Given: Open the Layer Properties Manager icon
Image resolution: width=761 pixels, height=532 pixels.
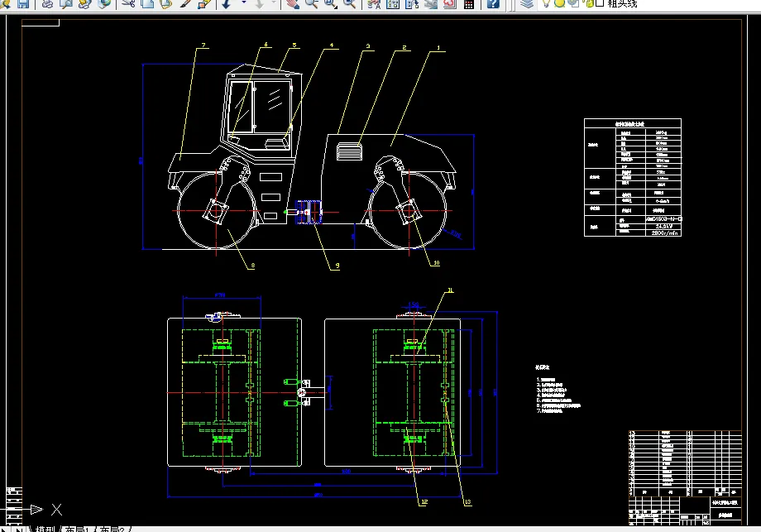Looking at the screenshot, I should (x=527, y=4).
